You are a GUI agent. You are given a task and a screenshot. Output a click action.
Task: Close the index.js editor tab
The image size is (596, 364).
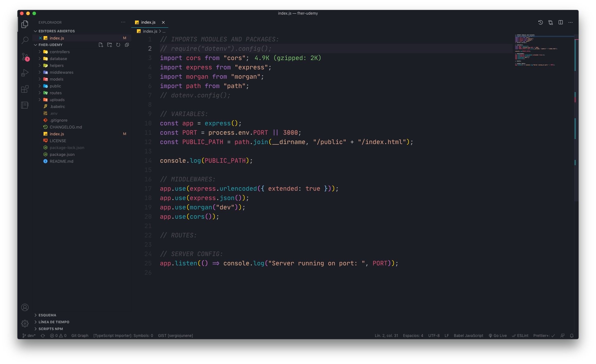pos(163,22)
